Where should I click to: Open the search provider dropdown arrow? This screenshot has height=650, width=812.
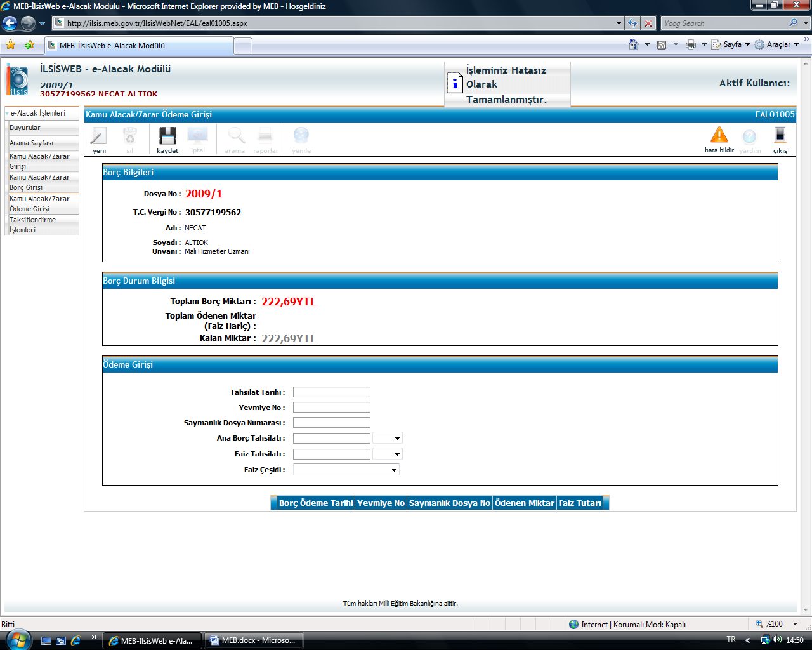coord(806,23)
